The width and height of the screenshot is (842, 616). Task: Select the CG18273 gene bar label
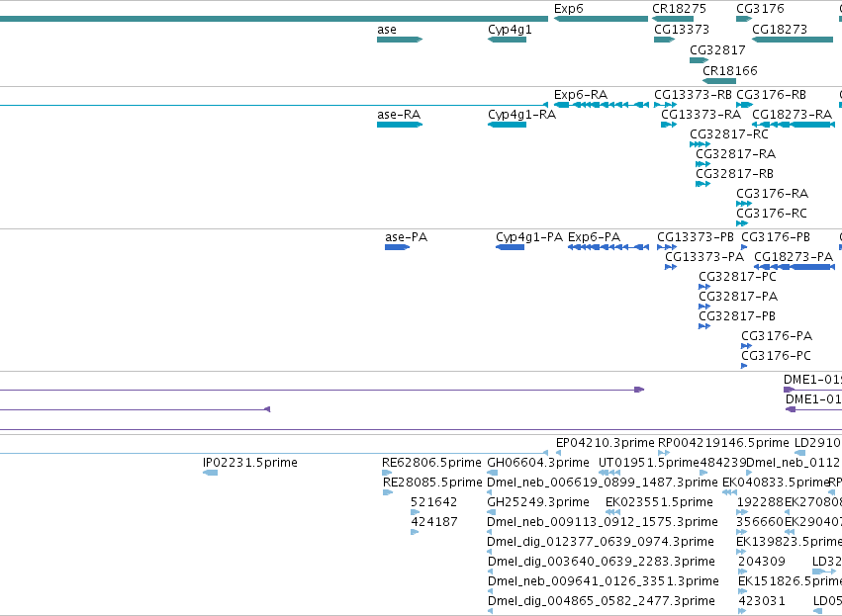(780, 30)
